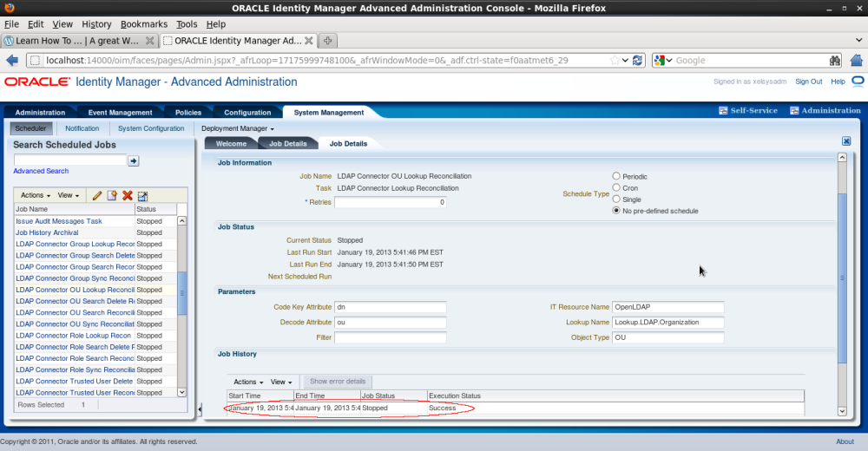The width and height of the screenshot is (868, 451).
Task: Open address bar history dropdown arrow
Action: tap(626, 61)
